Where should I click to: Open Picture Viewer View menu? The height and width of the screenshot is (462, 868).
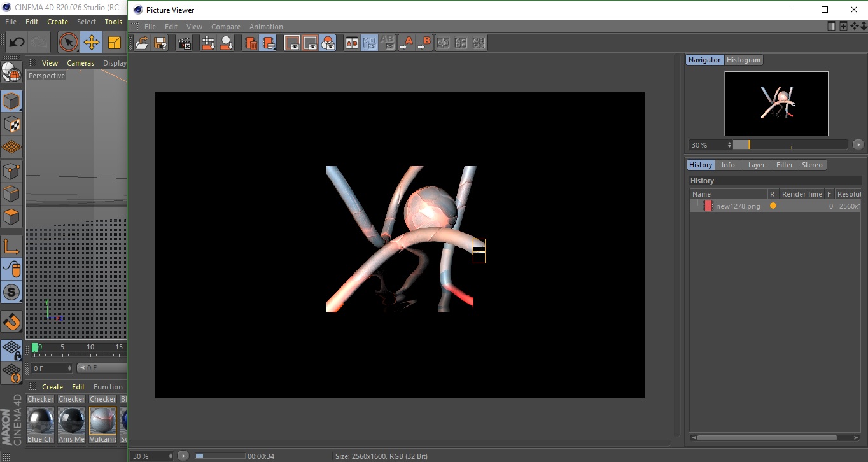coord(194,27)
